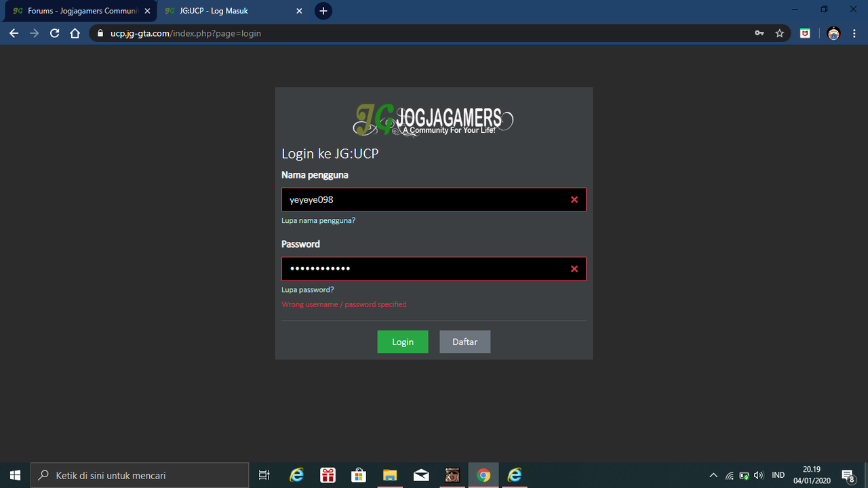Close the JG:UCP - Log Masuk tab
Viewport: 868px width, 488px height.
tap(299, 11)
